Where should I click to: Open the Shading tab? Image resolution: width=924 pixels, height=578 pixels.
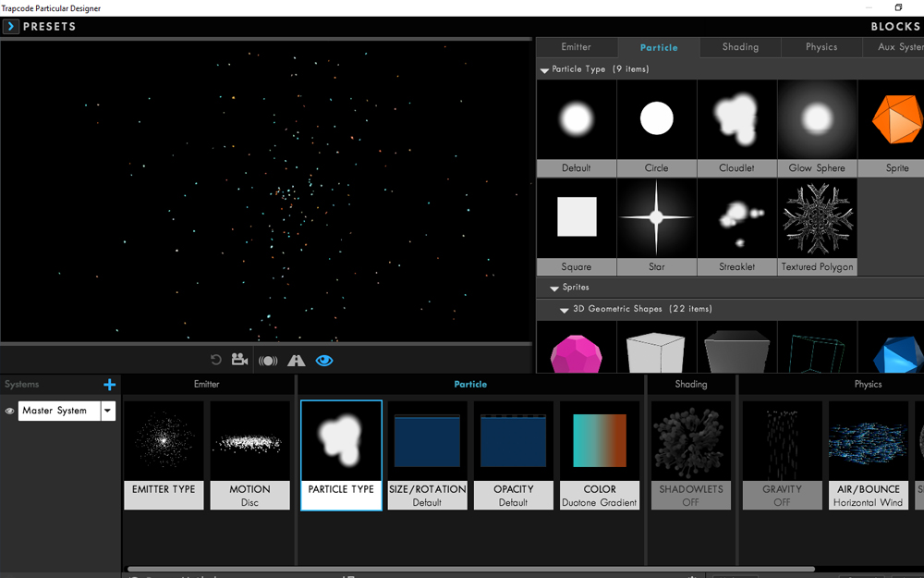[x=740, y=47]
